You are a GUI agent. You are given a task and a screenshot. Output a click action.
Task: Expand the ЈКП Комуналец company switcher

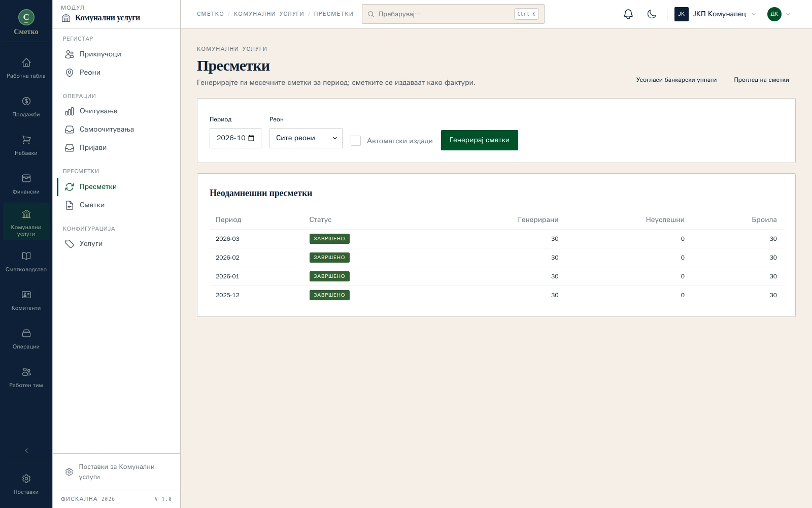click(x=715, y=14)
